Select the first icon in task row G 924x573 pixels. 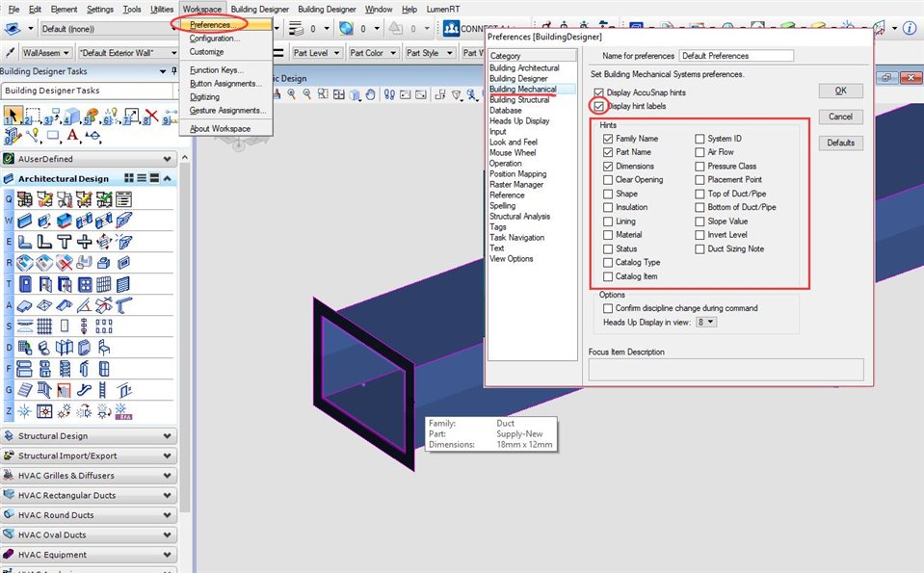(25, 390)
